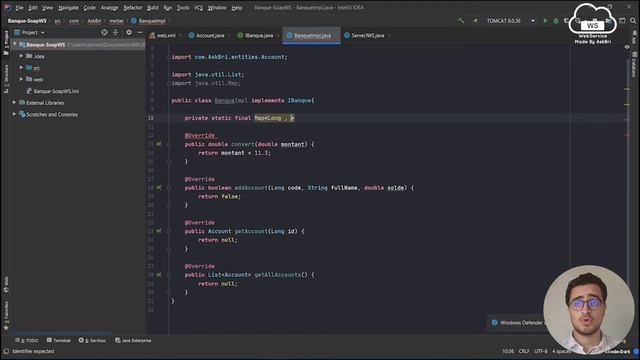Open the Tools menu

click(183, 8)
